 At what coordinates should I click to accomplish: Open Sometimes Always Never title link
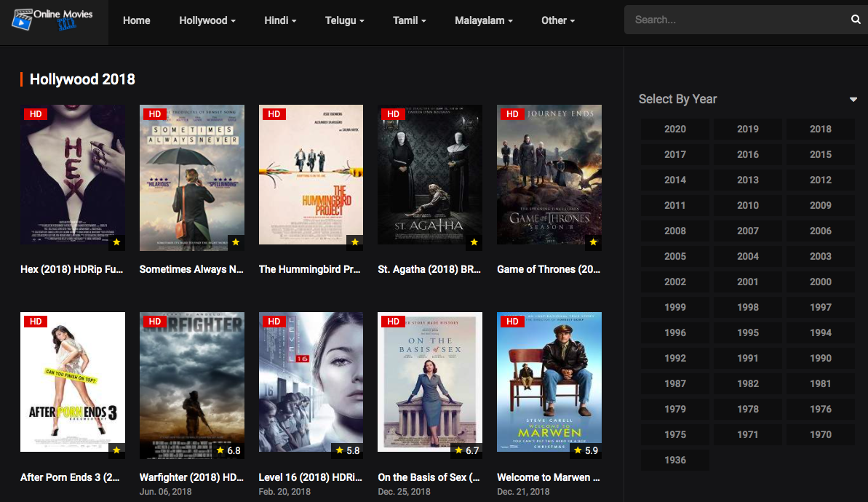pyautogui.click(x=191, y=269)
